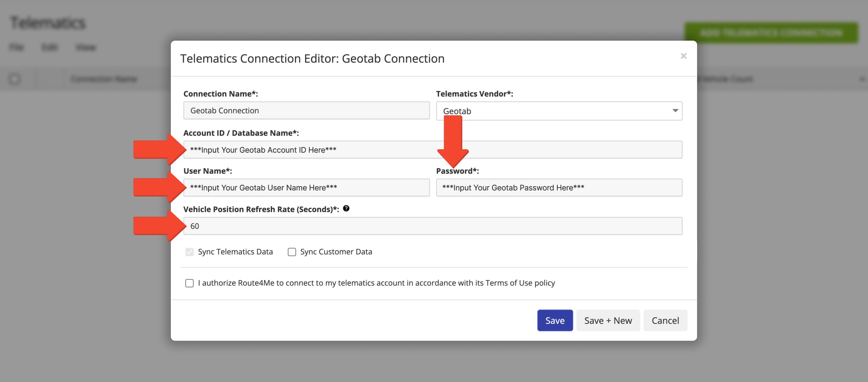868x382 pixels.
Task: Click the Sync Customer Data label
Action: (x=336, y=252)
